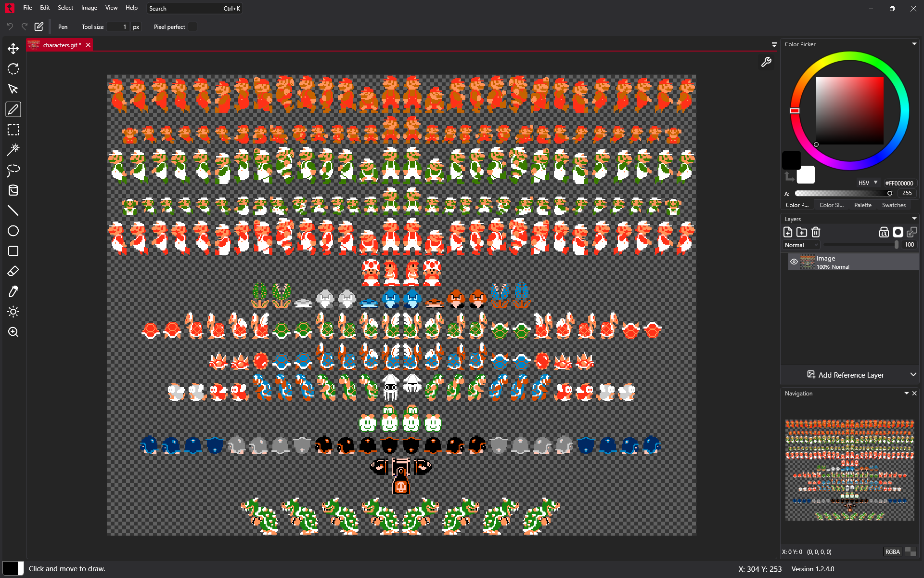Enable the Pixel perfect checkbox
The image size is (924, 578).
point(192,27)
